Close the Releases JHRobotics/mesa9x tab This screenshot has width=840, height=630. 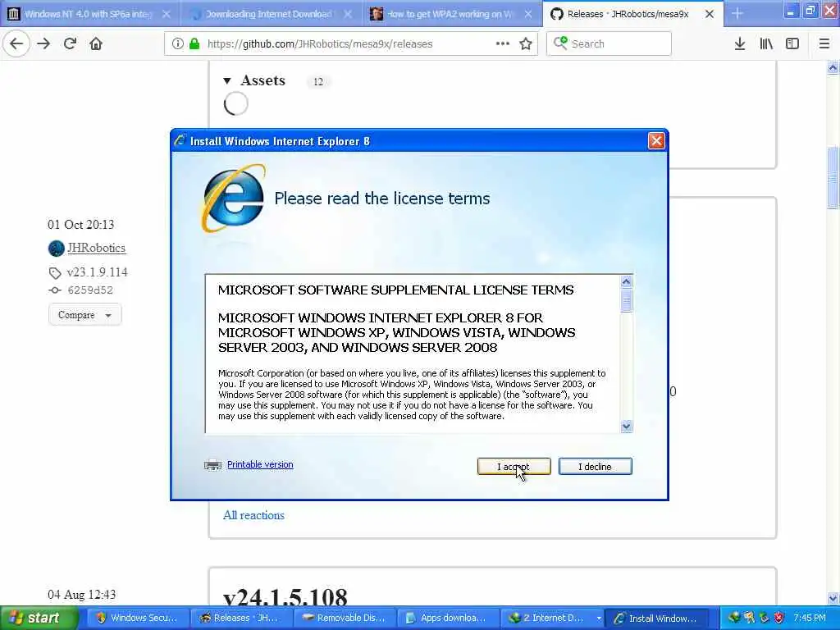[x=710, y=15]
